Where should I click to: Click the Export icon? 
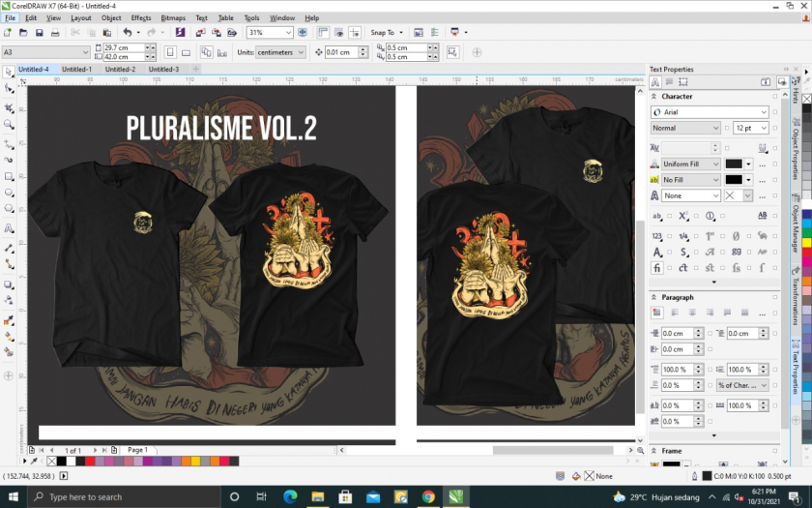click(217, 32)
